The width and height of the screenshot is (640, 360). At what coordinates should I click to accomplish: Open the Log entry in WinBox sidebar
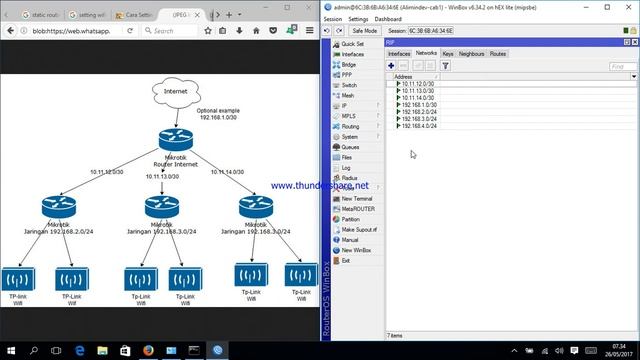point(346,168)
